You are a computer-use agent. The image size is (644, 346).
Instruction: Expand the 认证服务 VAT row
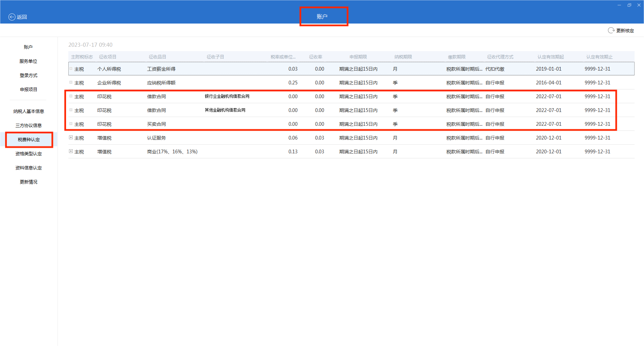pos(71,138)
